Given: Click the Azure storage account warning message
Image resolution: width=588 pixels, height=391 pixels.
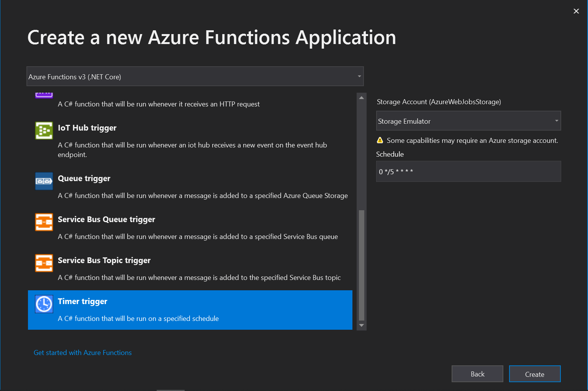Looking at the screenshot, I should coord(472,141).
